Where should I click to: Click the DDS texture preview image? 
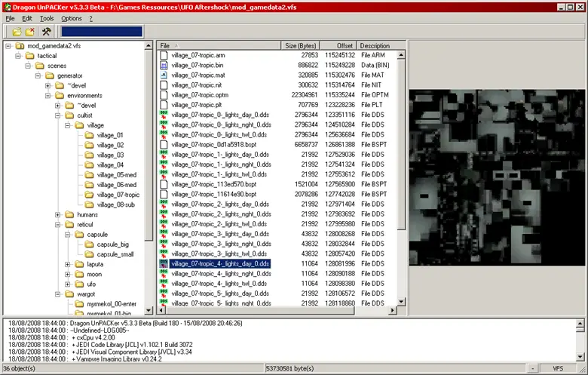[498, 179]
